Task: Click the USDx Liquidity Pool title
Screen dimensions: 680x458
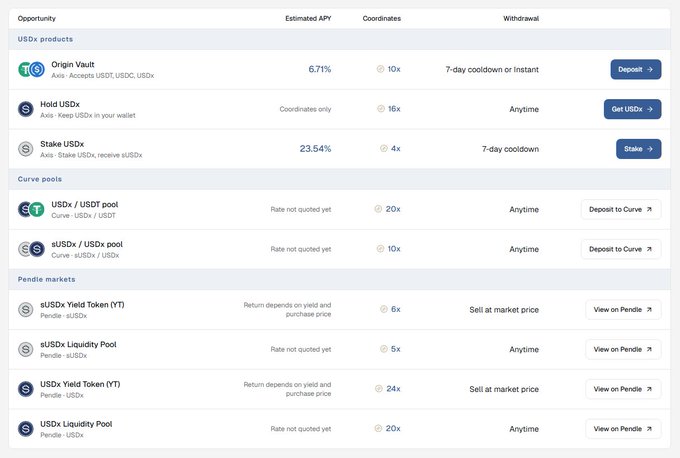Action: pyautogui.click(x=76, y=424)
